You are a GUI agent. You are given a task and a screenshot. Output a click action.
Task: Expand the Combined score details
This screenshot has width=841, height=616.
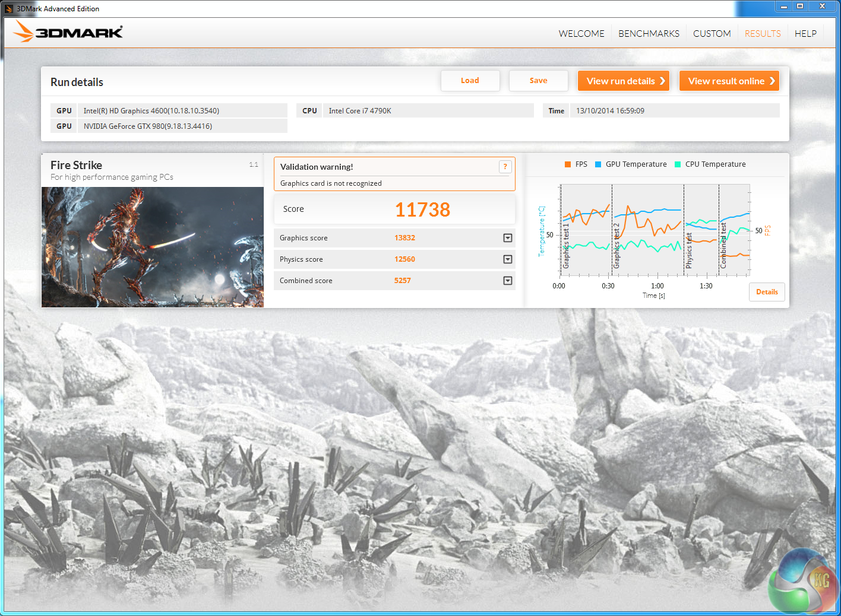point(508,281)
